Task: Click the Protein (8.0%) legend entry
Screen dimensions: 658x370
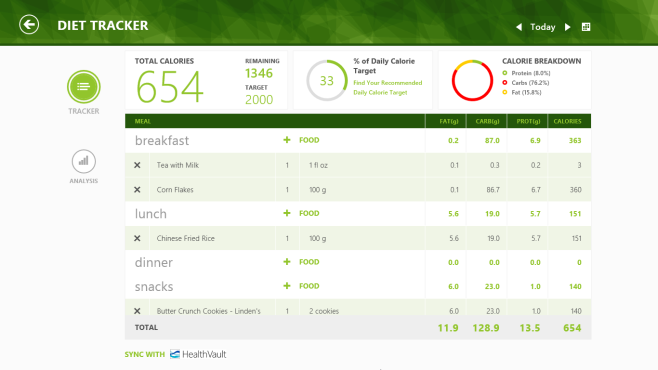Action: coord(527,73)
